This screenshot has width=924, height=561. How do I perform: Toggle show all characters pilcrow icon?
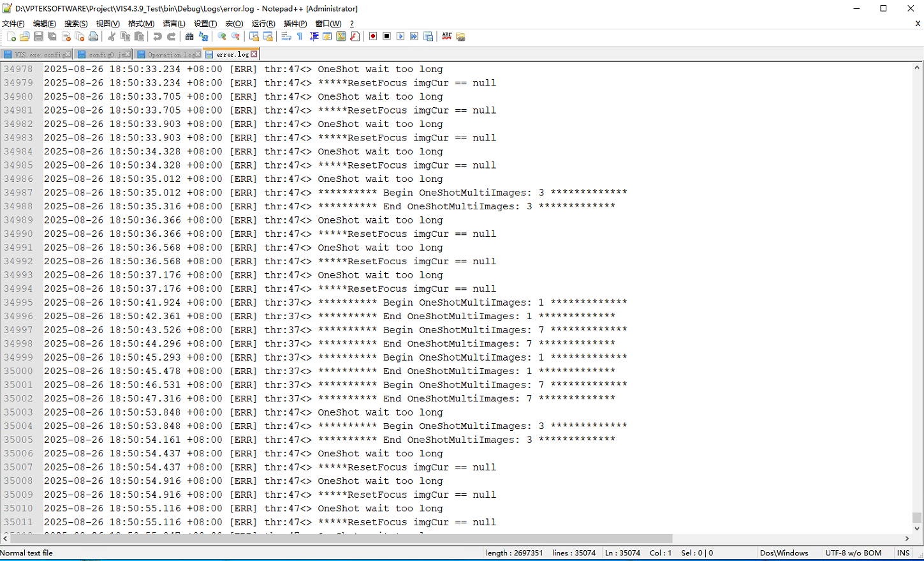point(300,36)
